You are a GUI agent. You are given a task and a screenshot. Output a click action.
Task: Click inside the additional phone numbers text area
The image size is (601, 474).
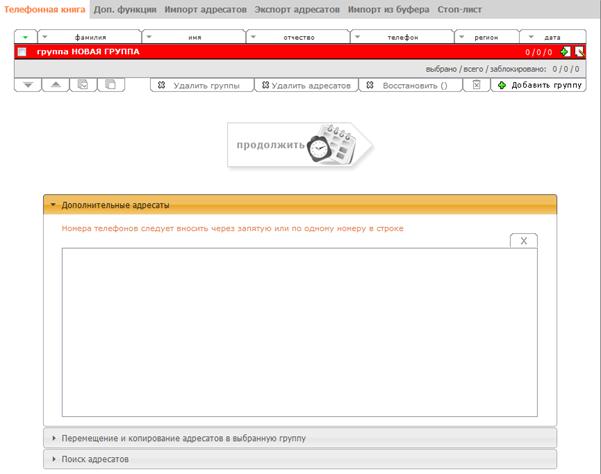coord(300,332)
